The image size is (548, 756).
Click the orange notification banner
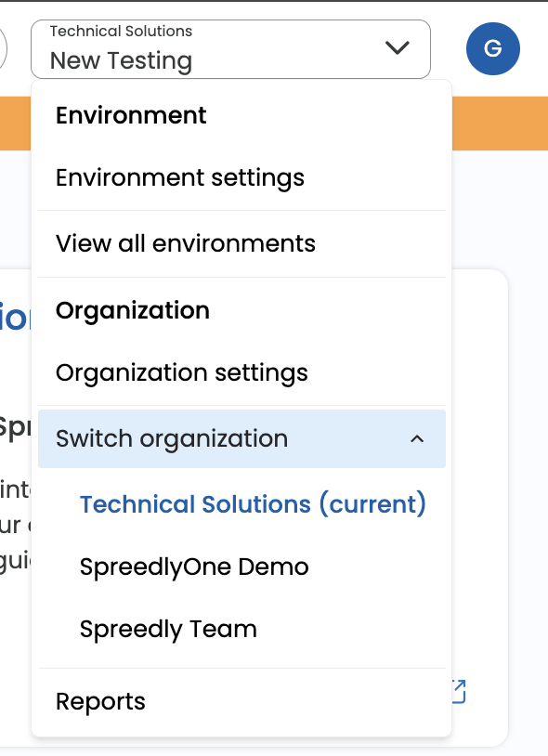coord(500,124)
